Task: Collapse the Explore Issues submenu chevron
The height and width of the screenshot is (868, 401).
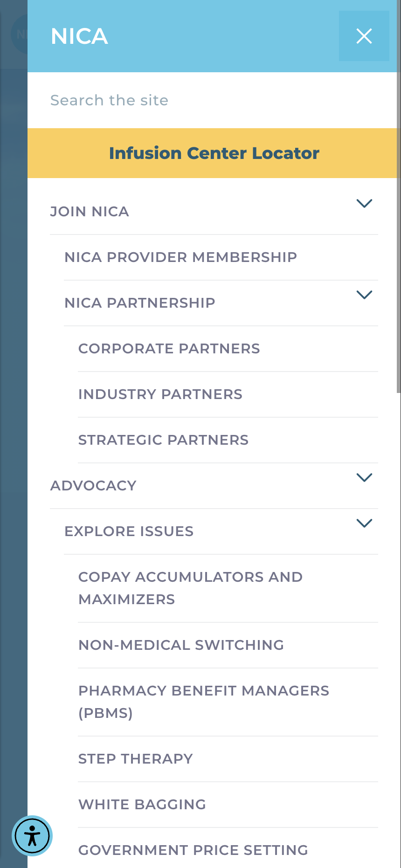Action: (364, 523)
